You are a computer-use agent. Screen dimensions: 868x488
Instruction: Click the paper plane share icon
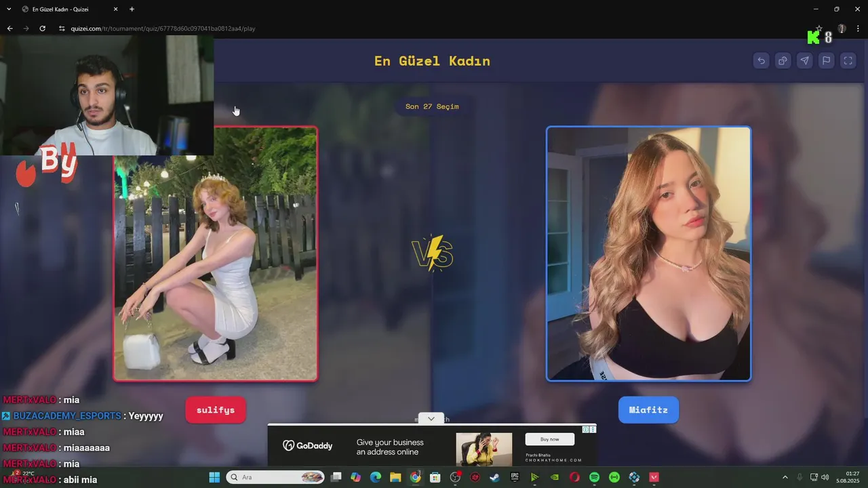pos(804,61)
